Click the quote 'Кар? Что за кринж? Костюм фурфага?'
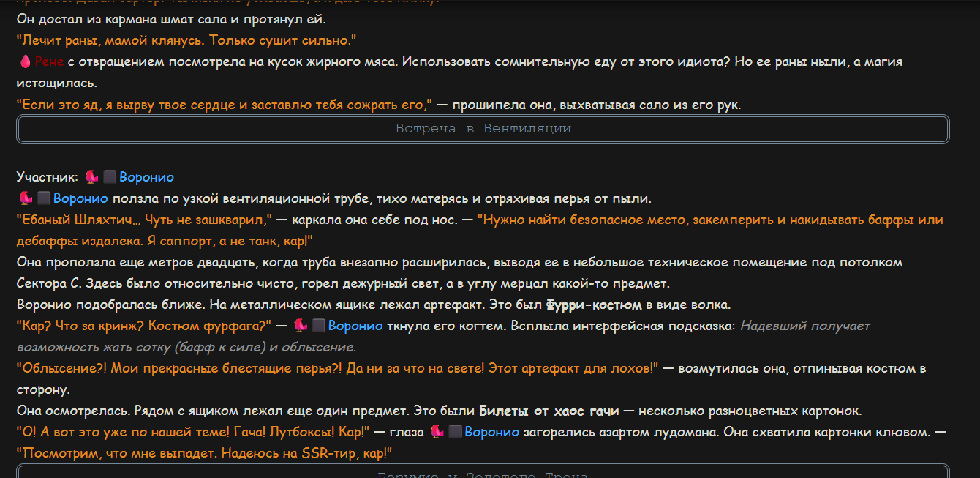The height and width of the screenshot is (478, 980). (x=144, y=326)
